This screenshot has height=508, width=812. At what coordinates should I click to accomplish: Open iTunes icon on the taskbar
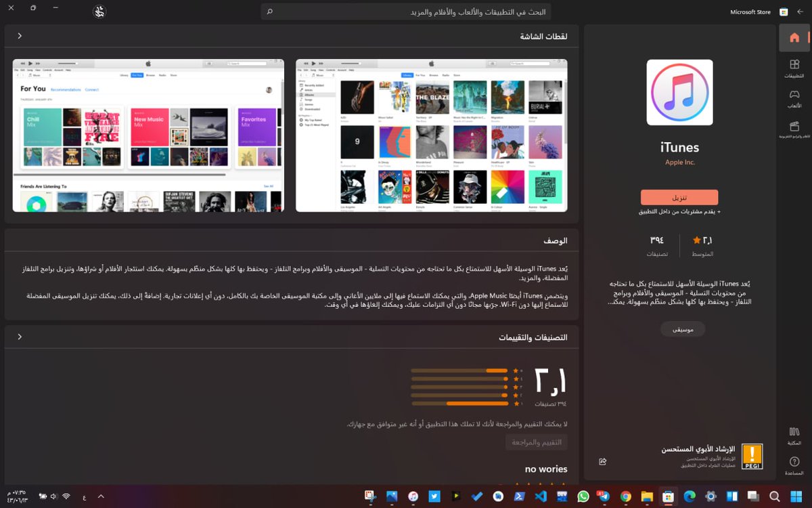413,496
